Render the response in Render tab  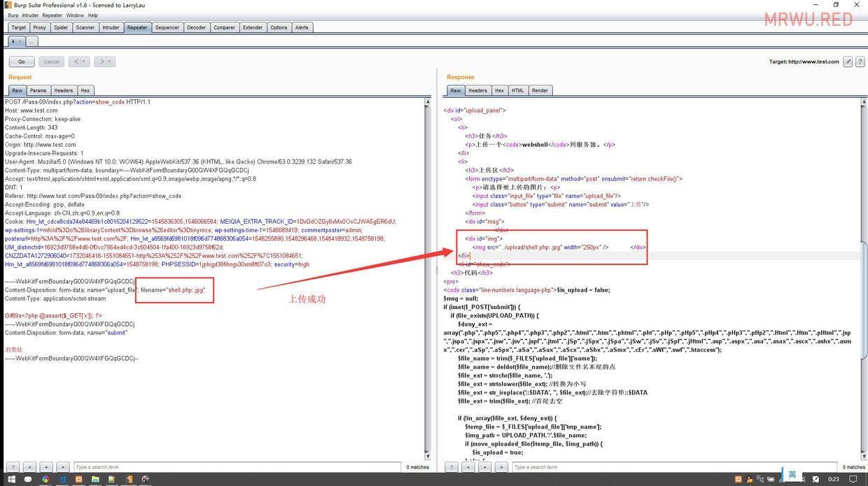click(540, 90)
